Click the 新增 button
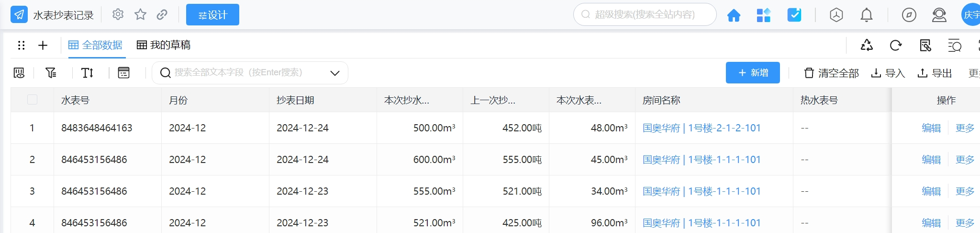 (753, 73)
